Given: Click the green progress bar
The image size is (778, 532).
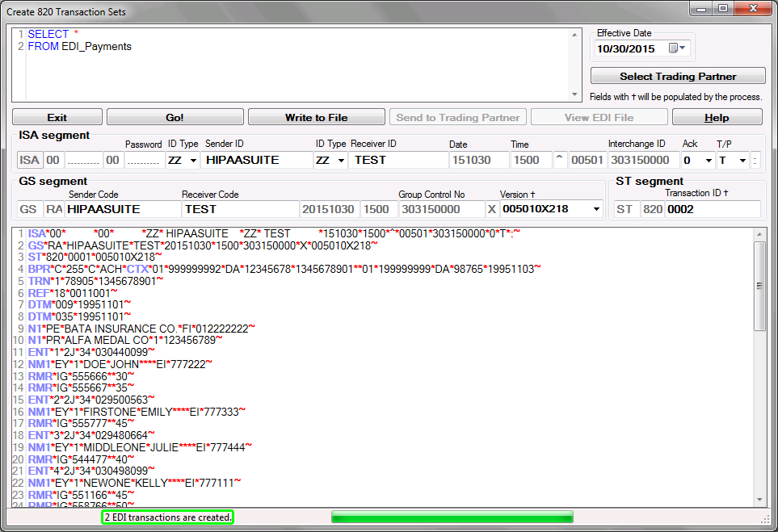Looking at the screenshot, I should point(452,517).
